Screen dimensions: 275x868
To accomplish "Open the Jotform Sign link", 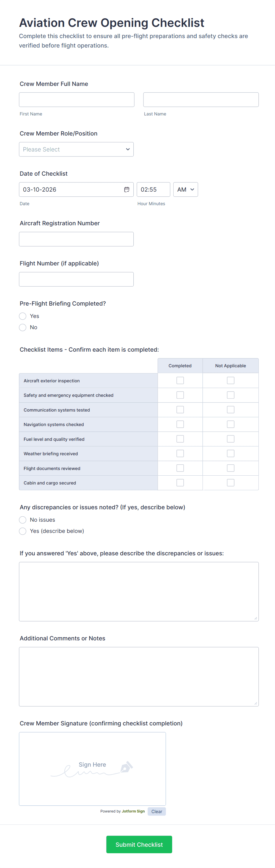I will pyautogui.click(x=133, y=811).
